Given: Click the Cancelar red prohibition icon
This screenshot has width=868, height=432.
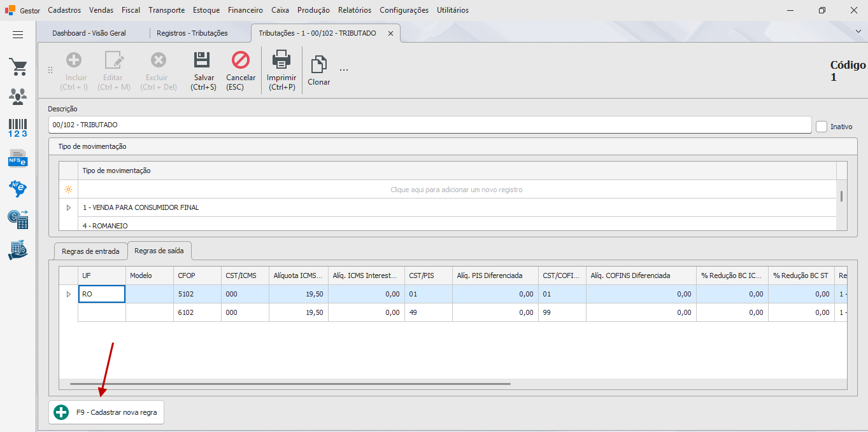Looking at the screenshot, I should point(241,60).
